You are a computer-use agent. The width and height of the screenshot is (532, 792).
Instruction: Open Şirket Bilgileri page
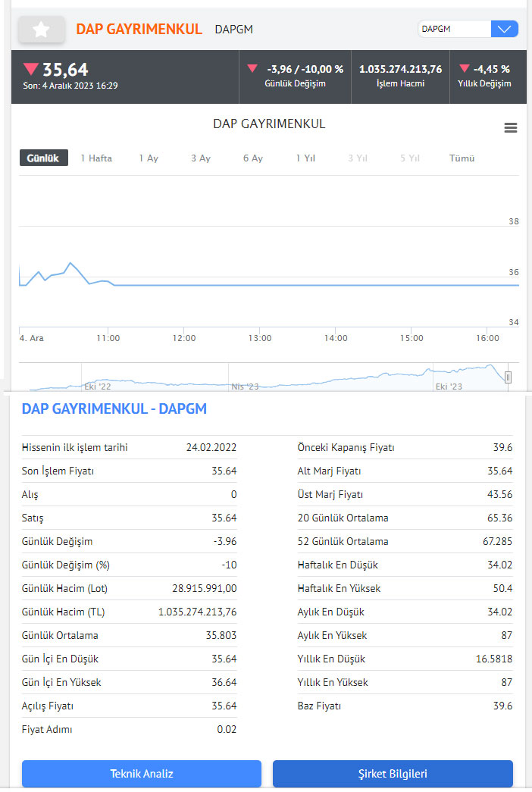393,774
